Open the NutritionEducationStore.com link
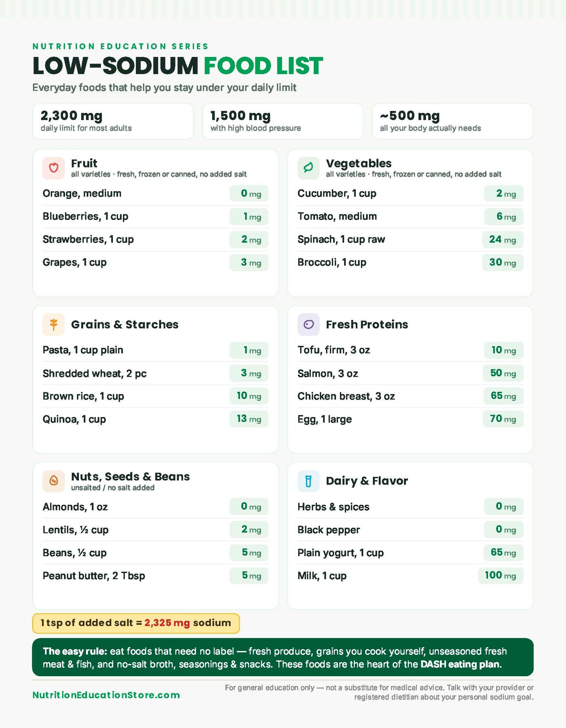 pos(106,695)
